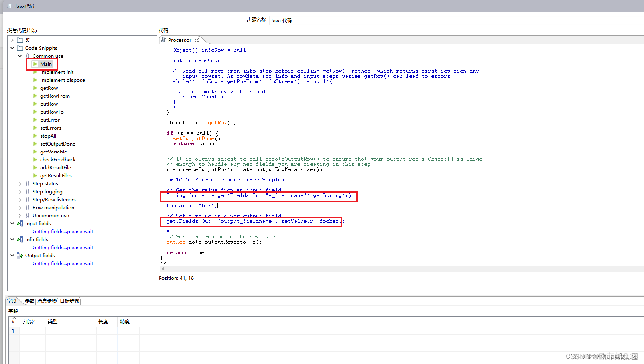Click the green arrow icon of addResultFile
This screenshot has width=644, height=364.
click(35, 168)
